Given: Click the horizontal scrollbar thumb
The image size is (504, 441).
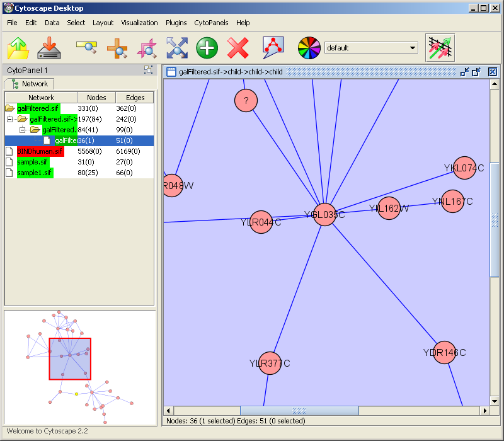Looking at the screenshot, I should (299, 411).
